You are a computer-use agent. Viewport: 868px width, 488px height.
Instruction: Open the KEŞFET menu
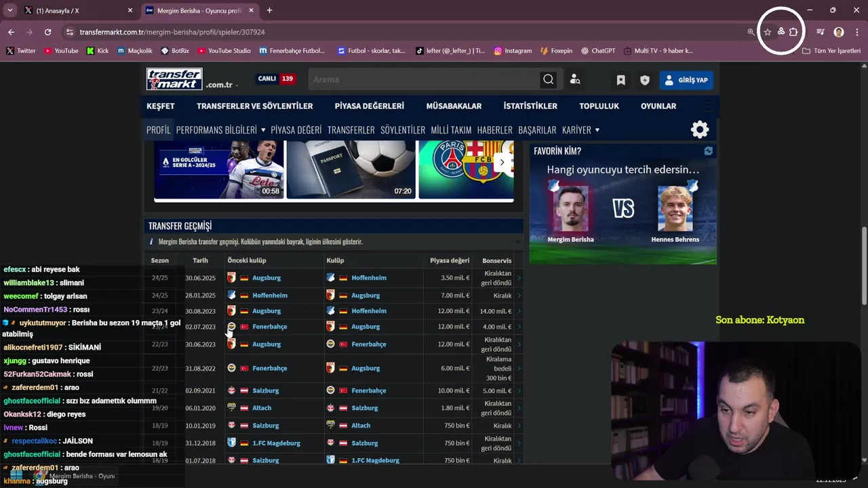[x=161, y=106]
